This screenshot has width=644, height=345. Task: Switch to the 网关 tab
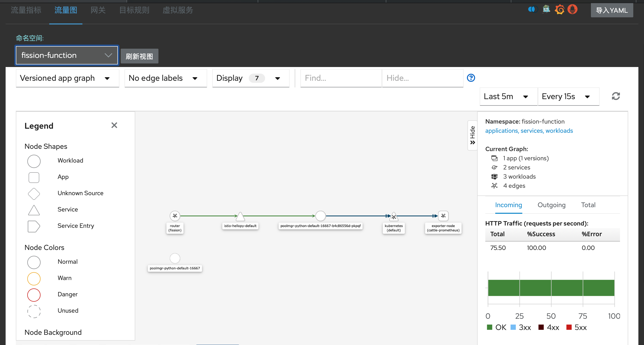(98, 10)
